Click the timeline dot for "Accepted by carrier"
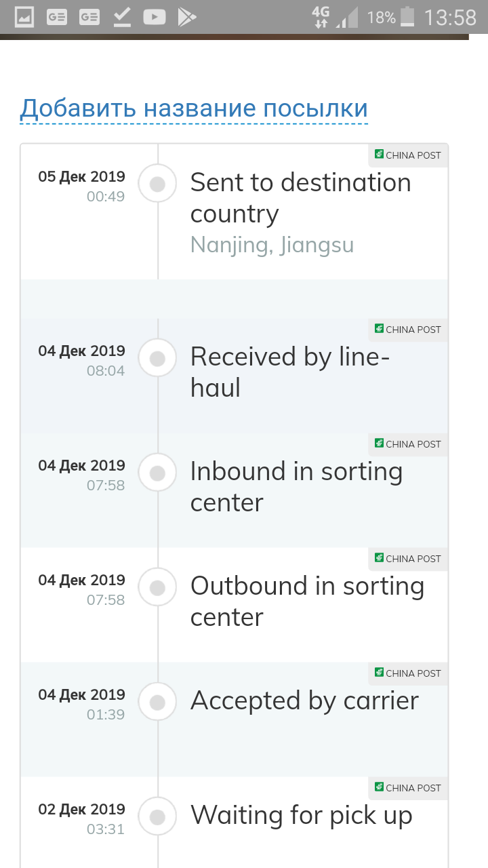This screenshot has height=868, width=488. [x=158, y=702]
